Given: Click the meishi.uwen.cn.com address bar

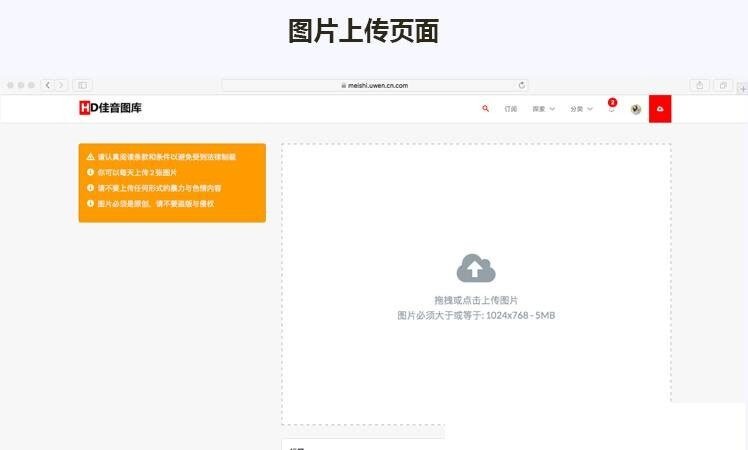Looking at the screenshot, I should click(x=375, y=85).
